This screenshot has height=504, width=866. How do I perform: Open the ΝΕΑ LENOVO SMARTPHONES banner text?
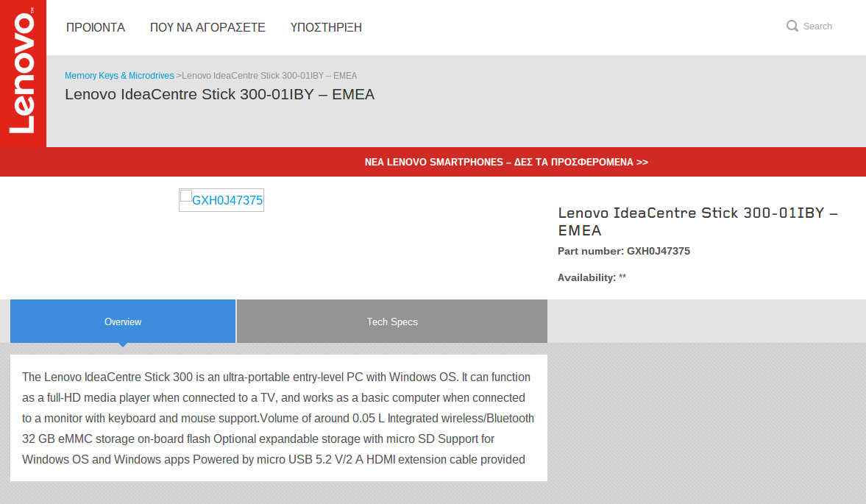499,162
